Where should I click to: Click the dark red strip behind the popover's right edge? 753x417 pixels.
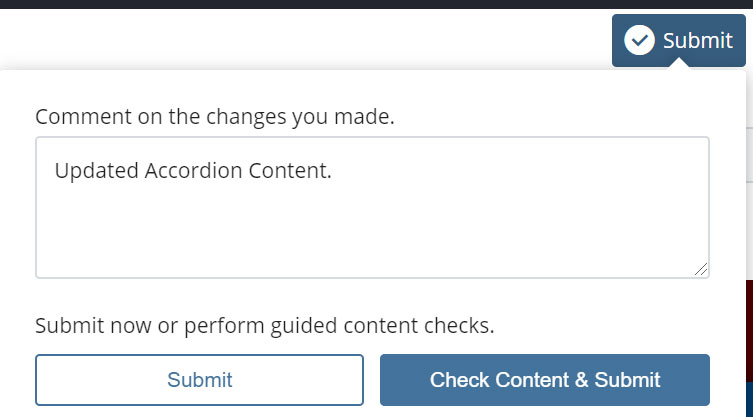[x=749, y=331]
